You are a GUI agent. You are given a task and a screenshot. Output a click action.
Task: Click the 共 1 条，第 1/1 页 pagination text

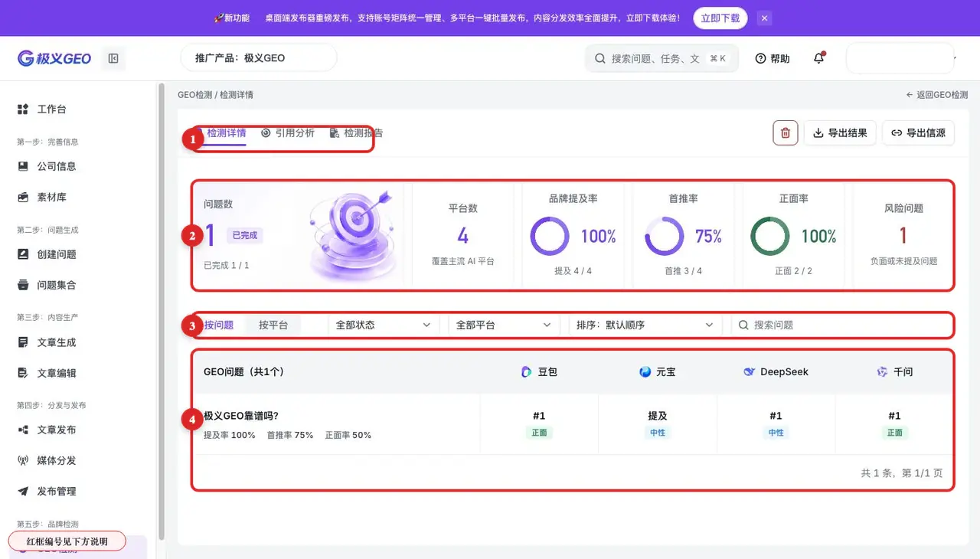click(x=902, y=473)
